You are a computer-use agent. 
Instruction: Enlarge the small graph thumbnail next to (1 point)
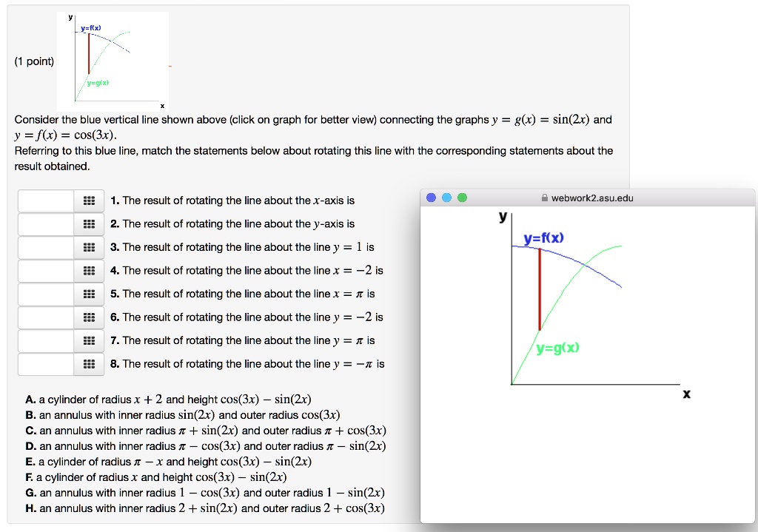(x=113, y=61)
